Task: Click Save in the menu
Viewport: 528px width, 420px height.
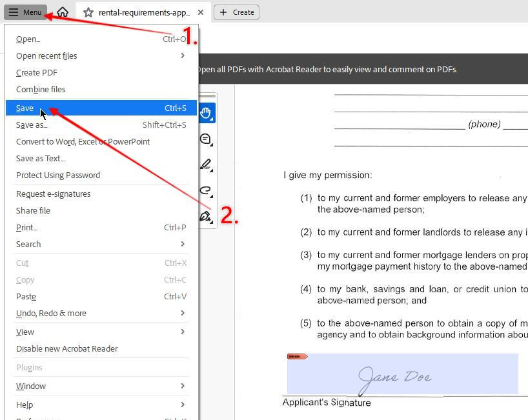Action: 101,108
